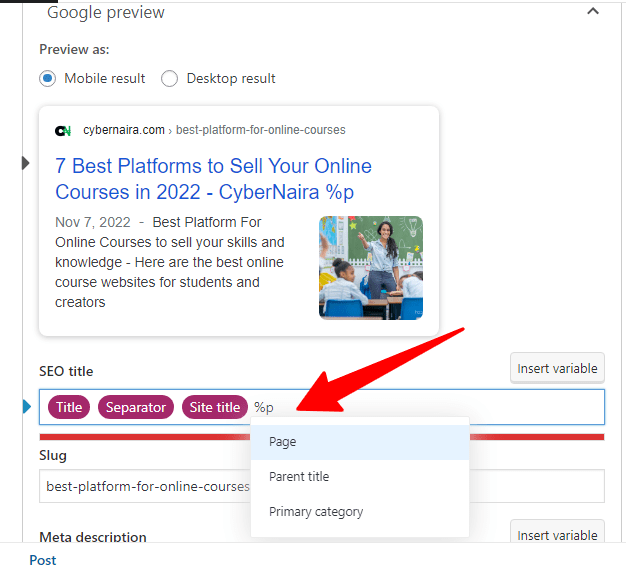Select the Mobile result radio button
Viewport: 626px width, 577px height.
[48, 78]
